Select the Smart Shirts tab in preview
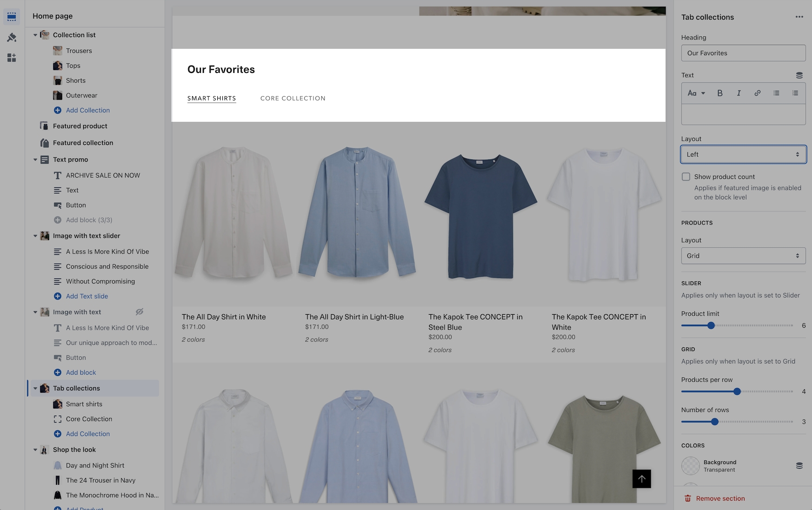The width and height of the screenshot is (812, 510). pyautogui.click(x=212, y=99)
